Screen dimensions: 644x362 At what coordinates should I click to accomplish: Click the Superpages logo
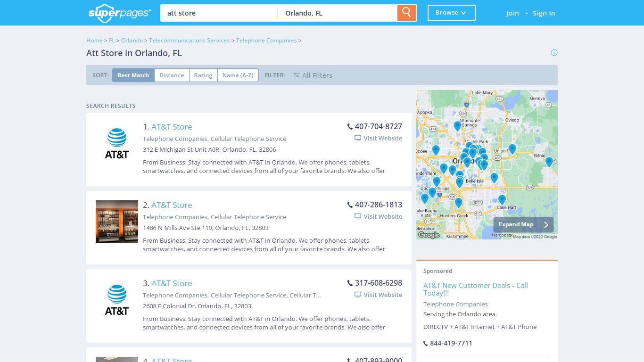coord(120,13)
